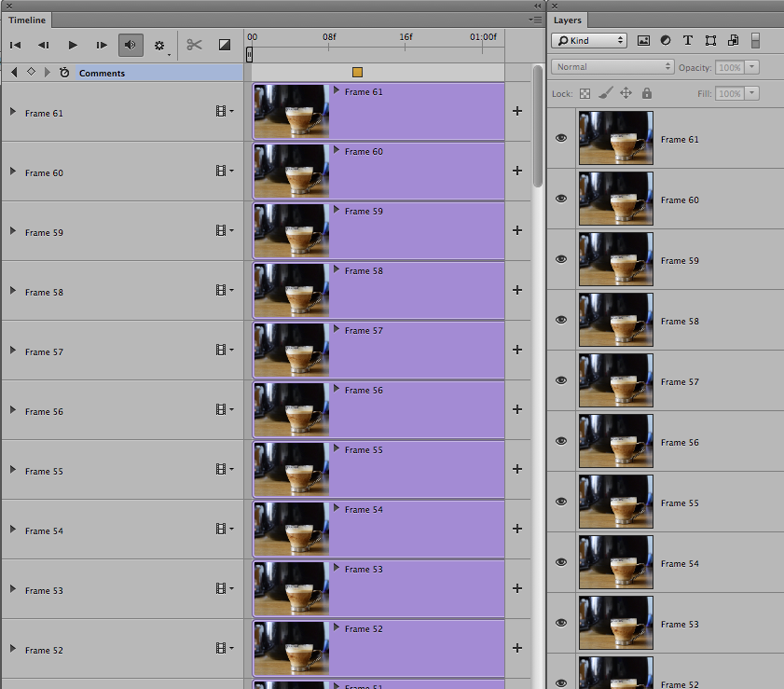Screen dimensions: 784x689
Task: Lock transparent pixels
Action: point(585,93)
